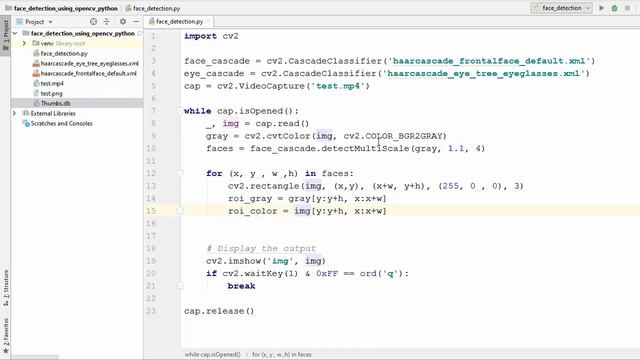Open the Structure tool window tab
This screenshot has width=640, height=360.
[x=5, y=287]
